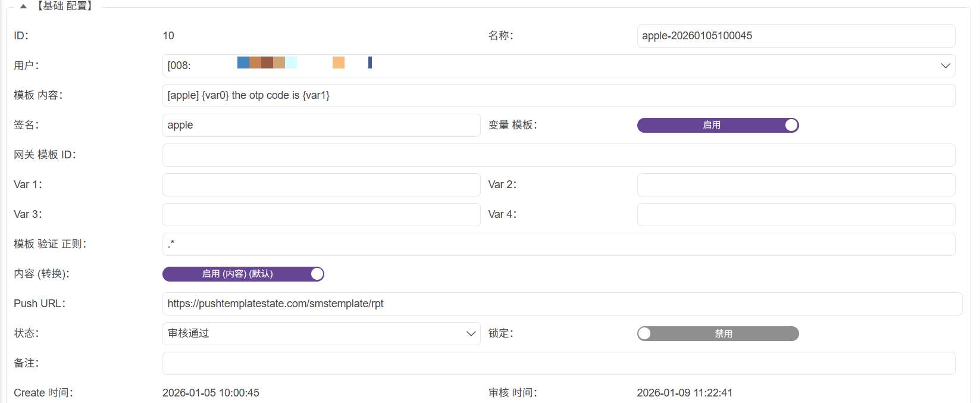Image resolution: width=980 pixels, height=403 pixels.
Task: Select the Var 2 input field
Action: 796,185
